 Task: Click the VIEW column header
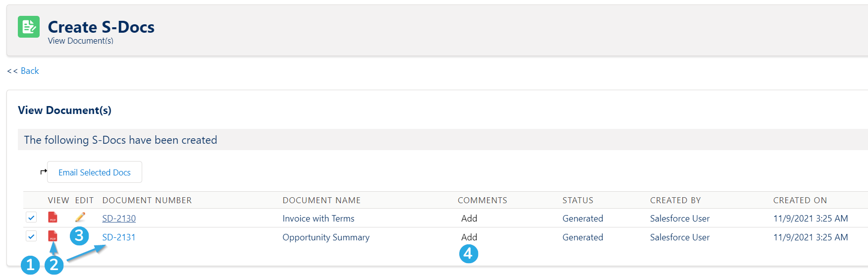[58, 200]
